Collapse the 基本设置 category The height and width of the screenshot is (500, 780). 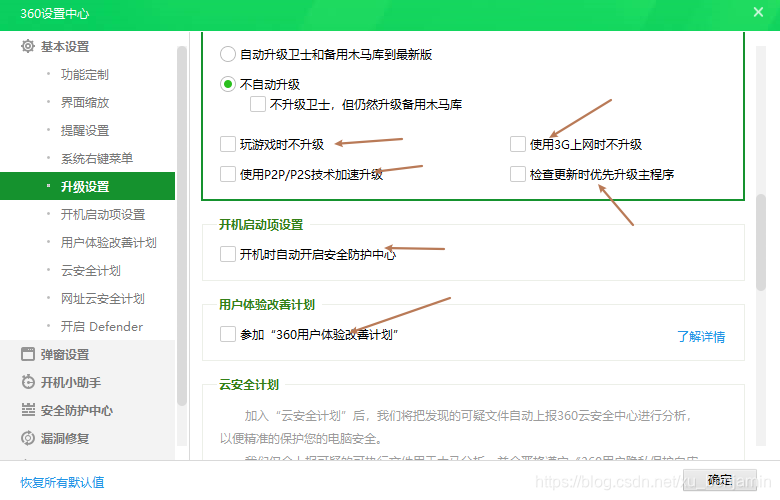click(65, 47)
